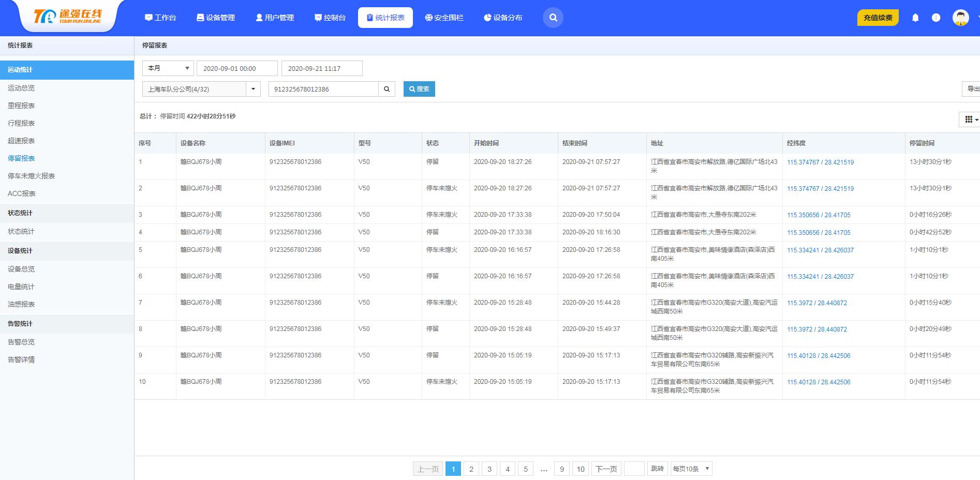Go to page 9

[x=562, y=469]
